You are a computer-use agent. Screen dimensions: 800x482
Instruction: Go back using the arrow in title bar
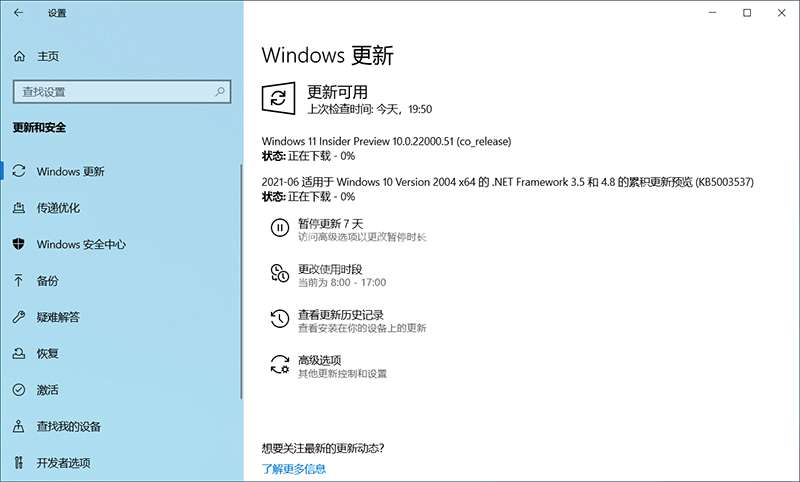[18, 13]
